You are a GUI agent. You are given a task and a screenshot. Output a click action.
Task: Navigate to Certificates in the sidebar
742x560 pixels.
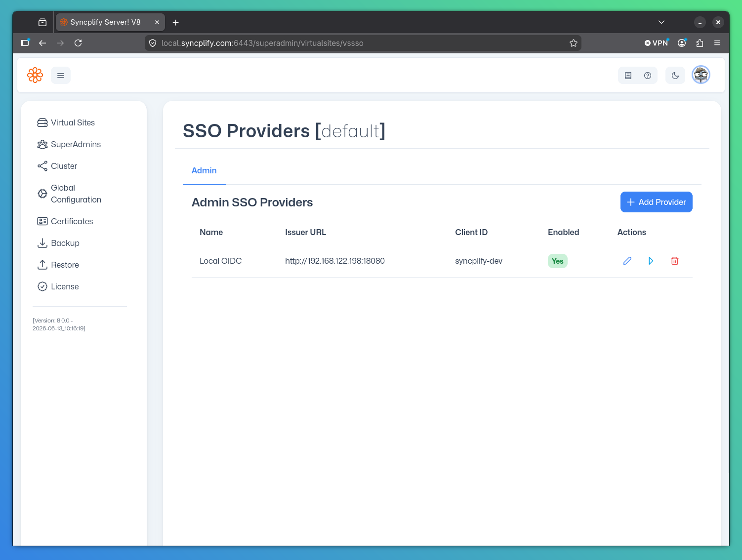(x=72, y=221)
